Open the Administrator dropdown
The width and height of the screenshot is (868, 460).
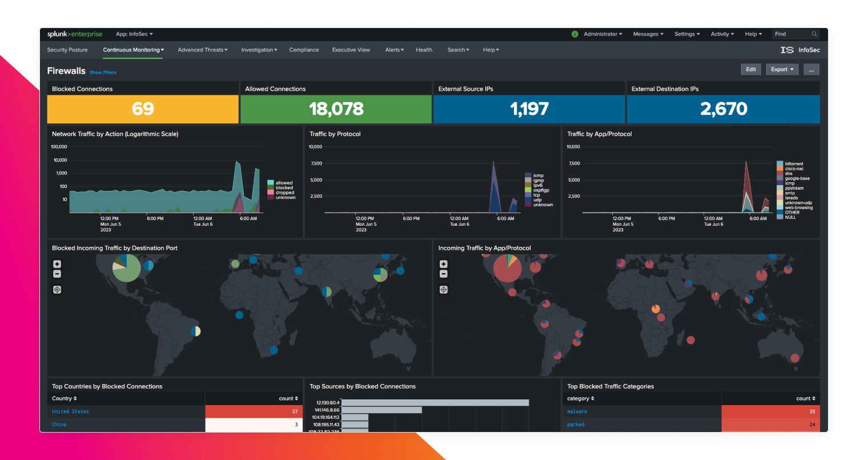coord(602,34)
